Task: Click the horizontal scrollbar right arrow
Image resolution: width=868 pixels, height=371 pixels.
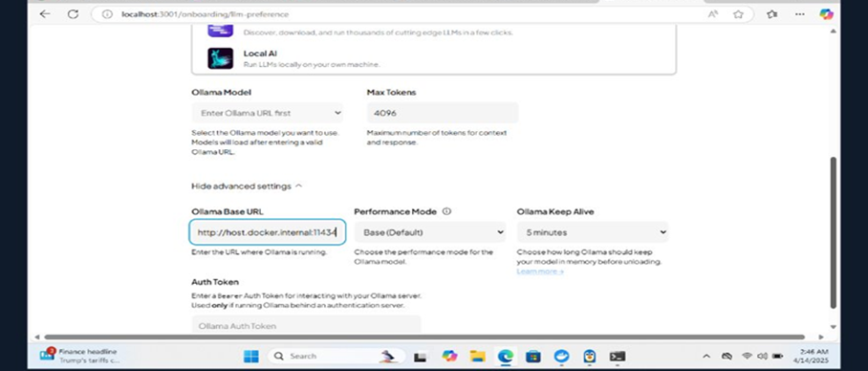Action: pos(820,337)
